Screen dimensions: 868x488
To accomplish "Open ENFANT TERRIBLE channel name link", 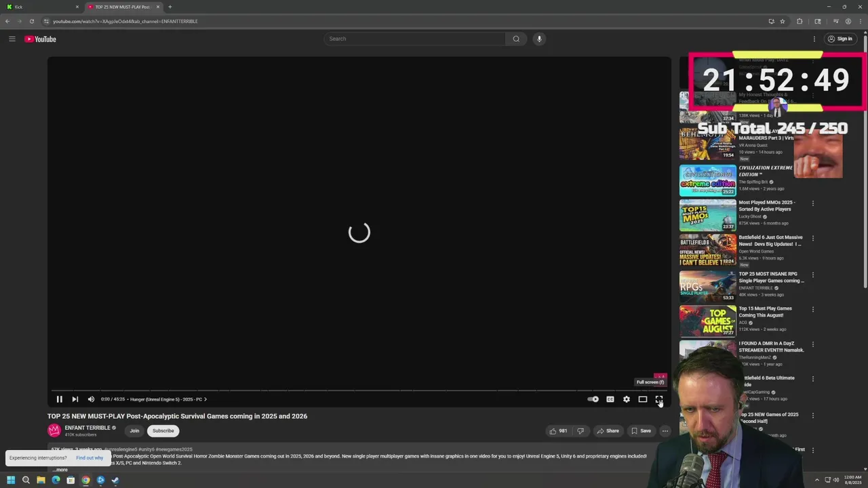I will click(87, 428).
